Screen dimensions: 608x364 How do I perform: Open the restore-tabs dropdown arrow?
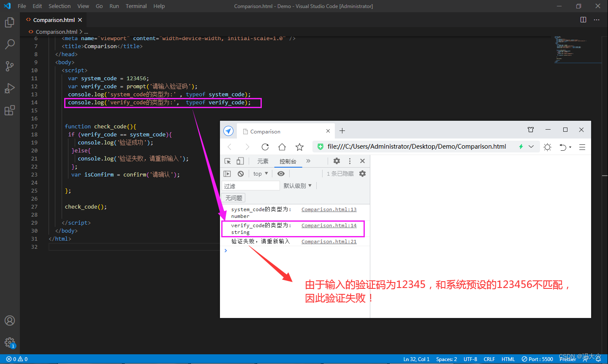tap(570, 147)
